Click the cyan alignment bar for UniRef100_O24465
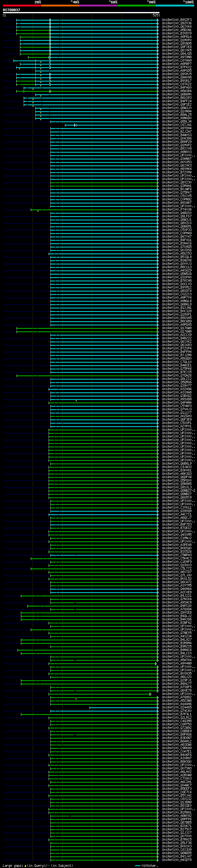 tap(124, 708)
